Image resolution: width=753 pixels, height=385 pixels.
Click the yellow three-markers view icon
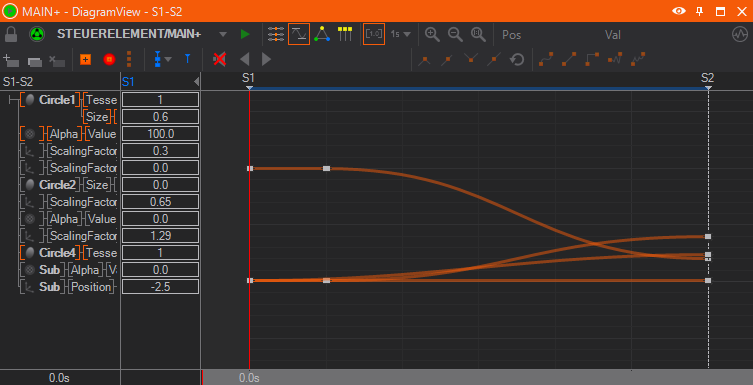[x=345, y=34]
